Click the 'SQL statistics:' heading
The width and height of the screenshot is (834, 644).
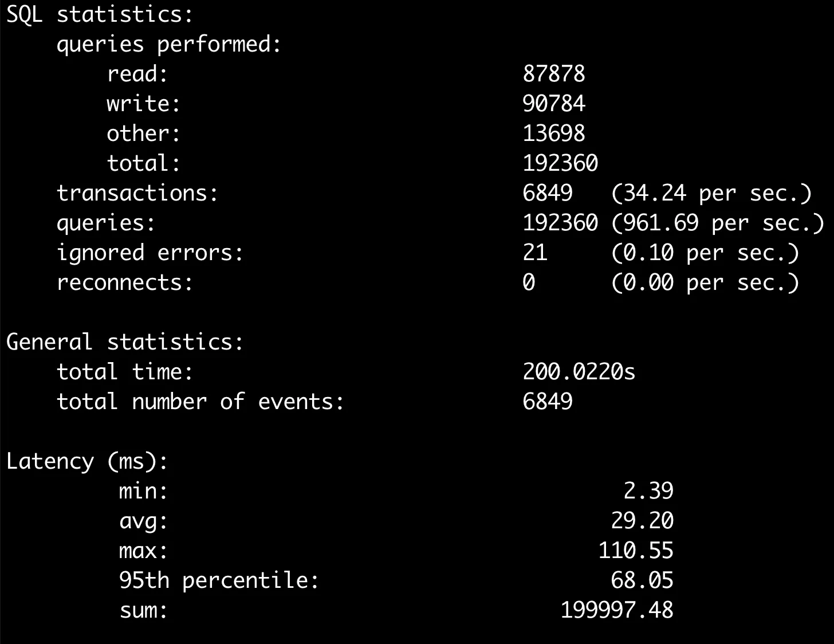[x=99, y=14]
